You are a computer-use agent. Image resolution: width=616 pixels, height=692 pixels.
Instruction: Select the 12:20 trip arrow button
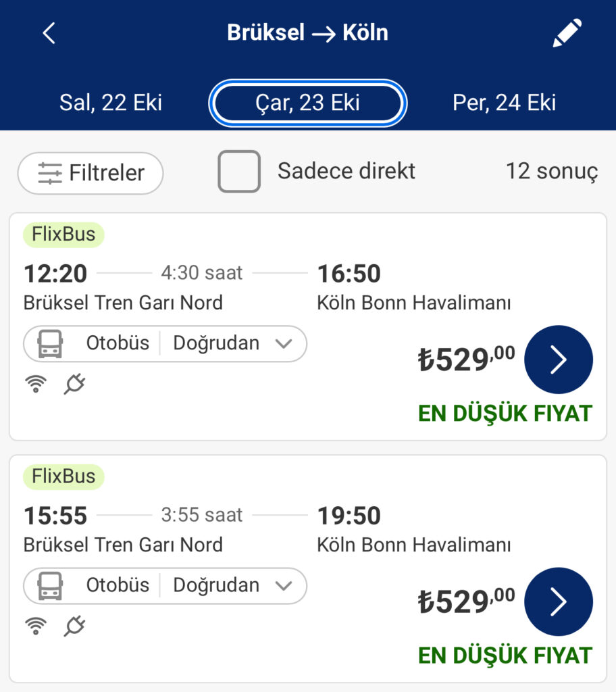click(x=558, y=360)
